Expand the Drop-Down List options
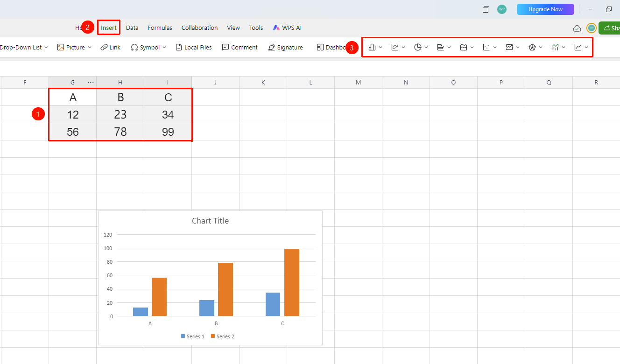 (x=46, y=47)
